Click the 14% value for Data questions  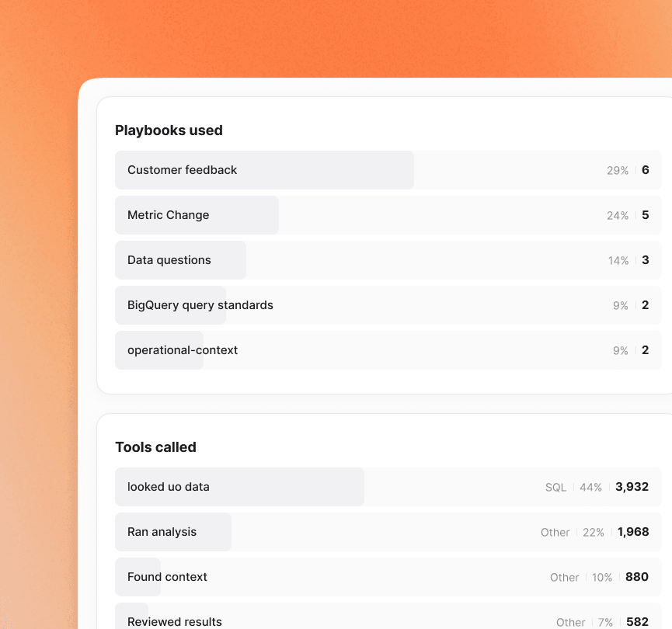(x=618, y=260)
